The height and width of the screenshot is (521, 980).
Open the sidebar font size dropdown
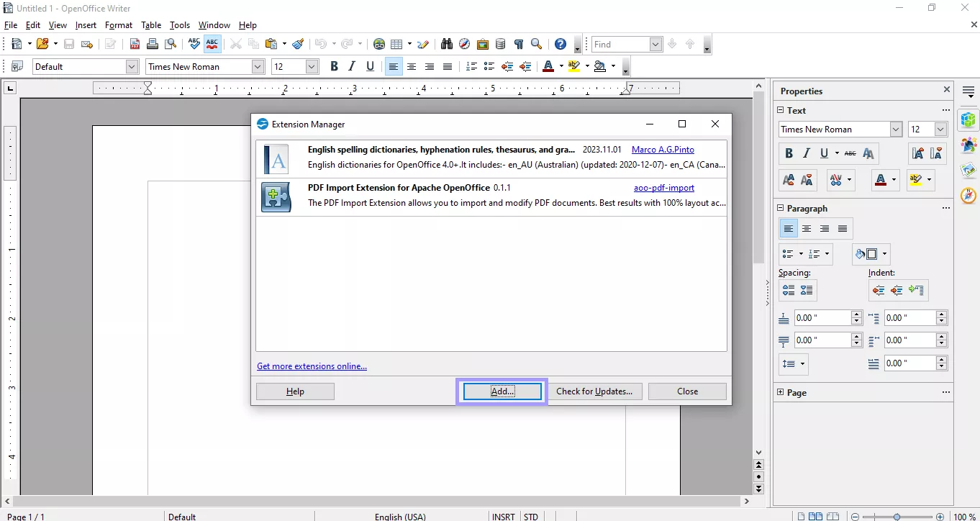[940, 130]
